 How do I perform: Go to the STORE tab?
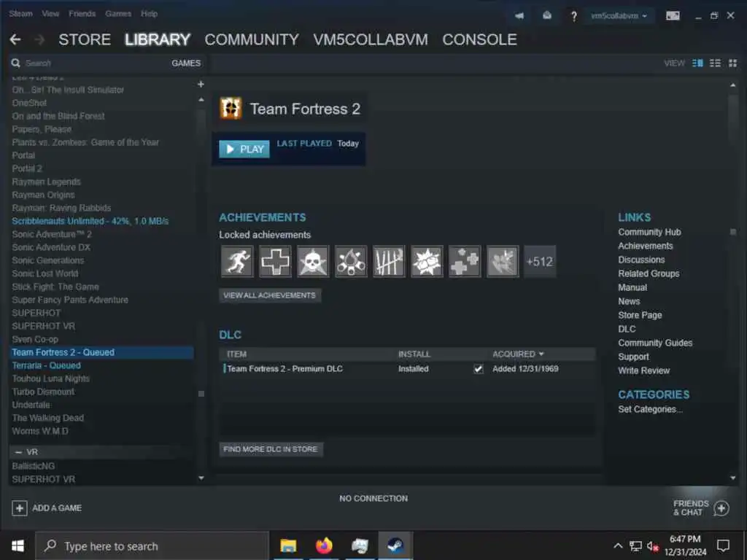(x=85, y=39)
